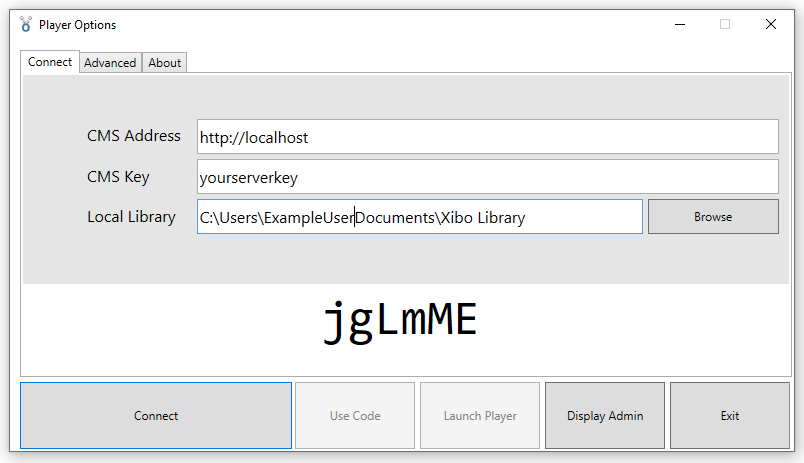Click the CMS Address text field
The width and height of the screenshot is (804, 463).
click(487, 137)
